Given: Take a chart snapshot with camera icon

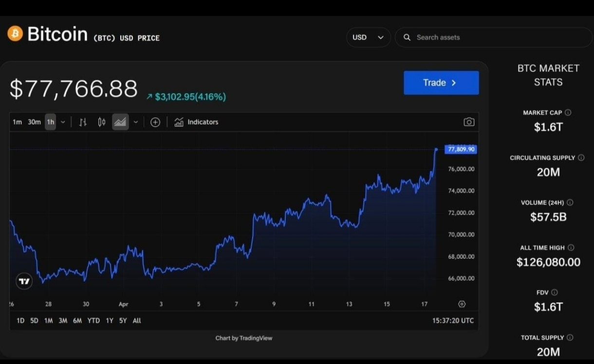Looking at the screenshot, I should pyautogui.click(x=469, y=122).
